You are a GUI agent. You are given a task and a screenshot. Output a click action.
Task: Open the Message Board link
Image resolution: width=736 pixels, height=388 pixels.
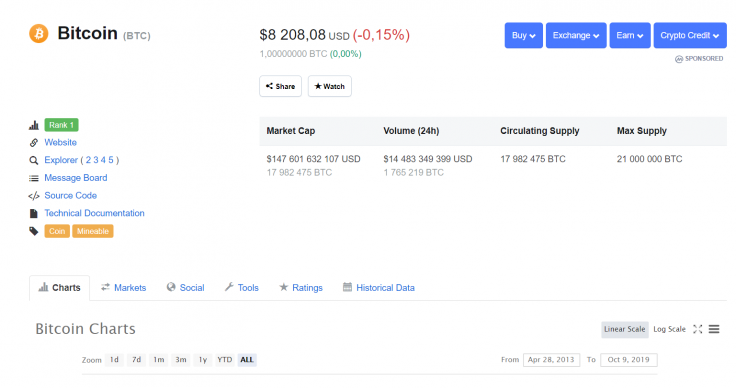coord(76,178)
